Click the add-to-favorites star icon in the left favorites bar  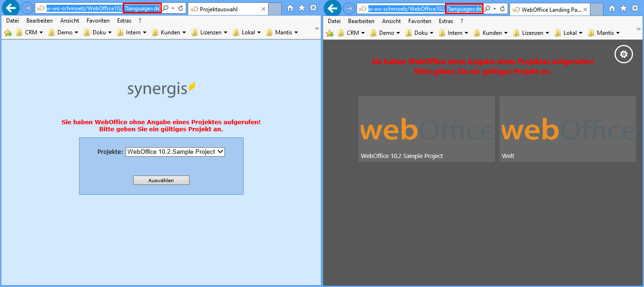(8, 32)
